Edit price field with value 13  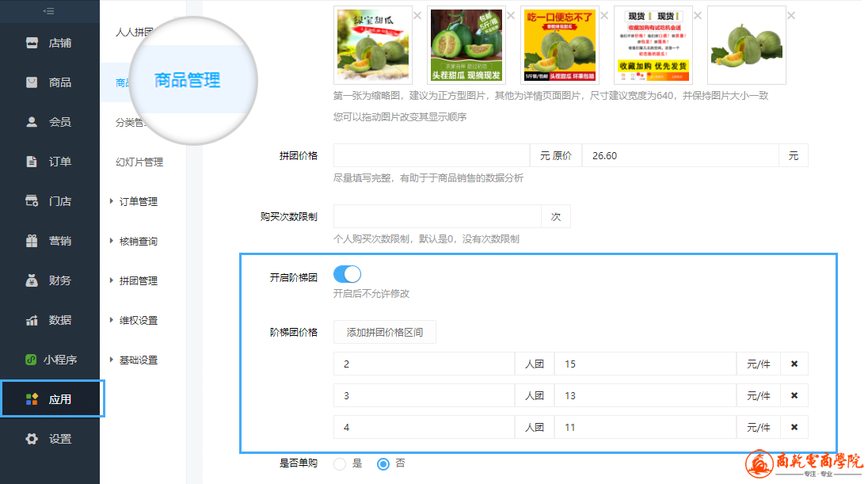[x=645, y=395]
